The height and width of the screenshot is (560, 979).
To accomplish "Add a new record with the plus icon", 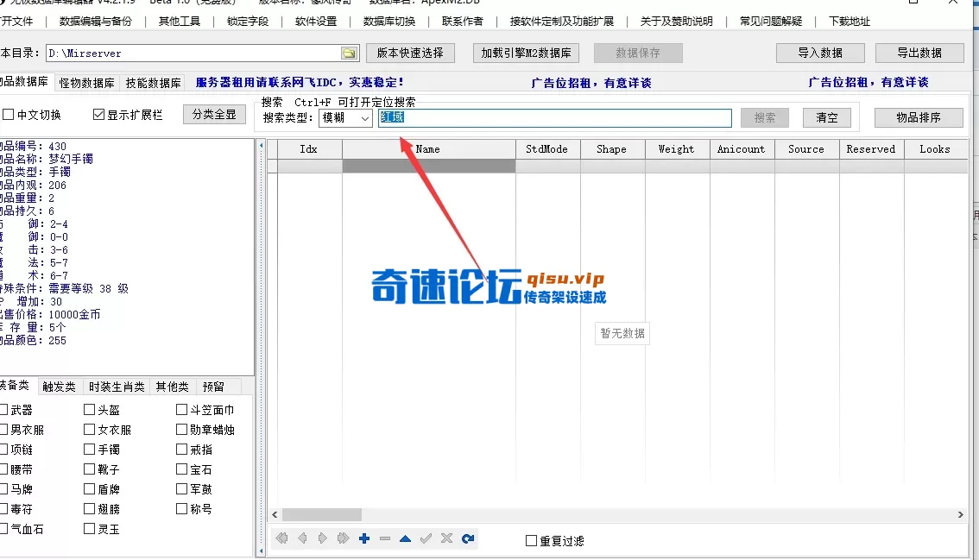I will point(364,538).
